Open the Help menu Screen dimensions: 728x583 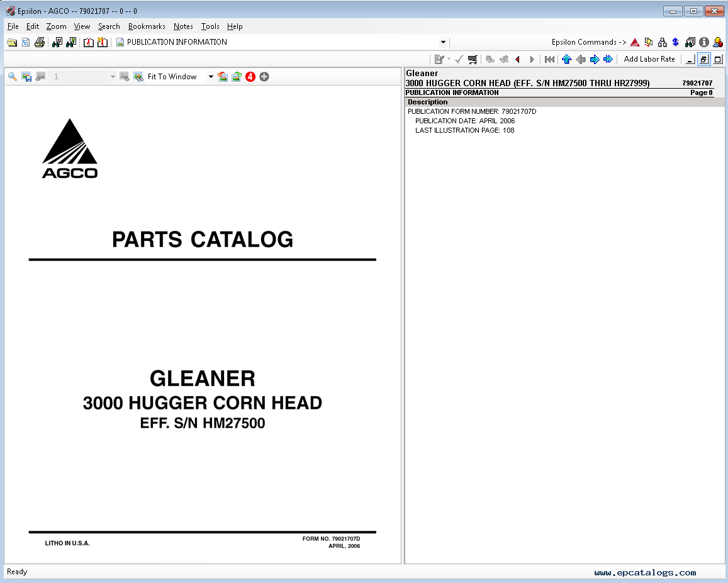coord(235,26)
